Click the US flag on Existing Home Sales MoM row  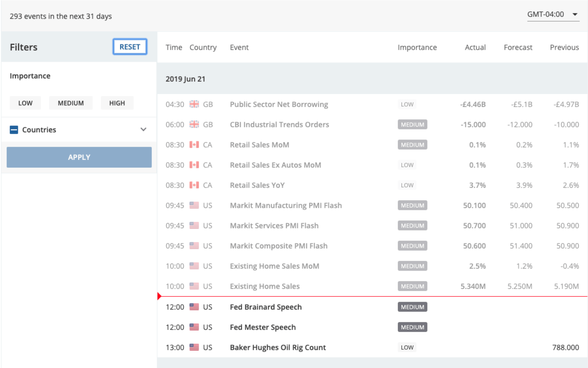pos(194,266)
